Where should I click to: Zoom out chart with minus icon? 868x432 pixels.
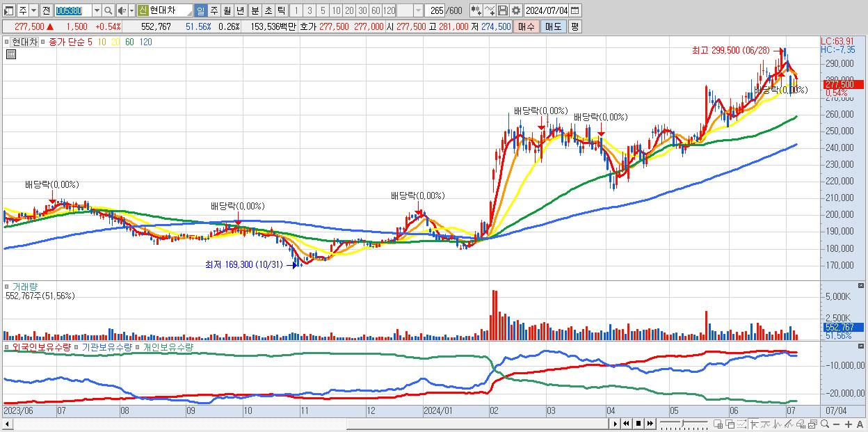point(837,424)
